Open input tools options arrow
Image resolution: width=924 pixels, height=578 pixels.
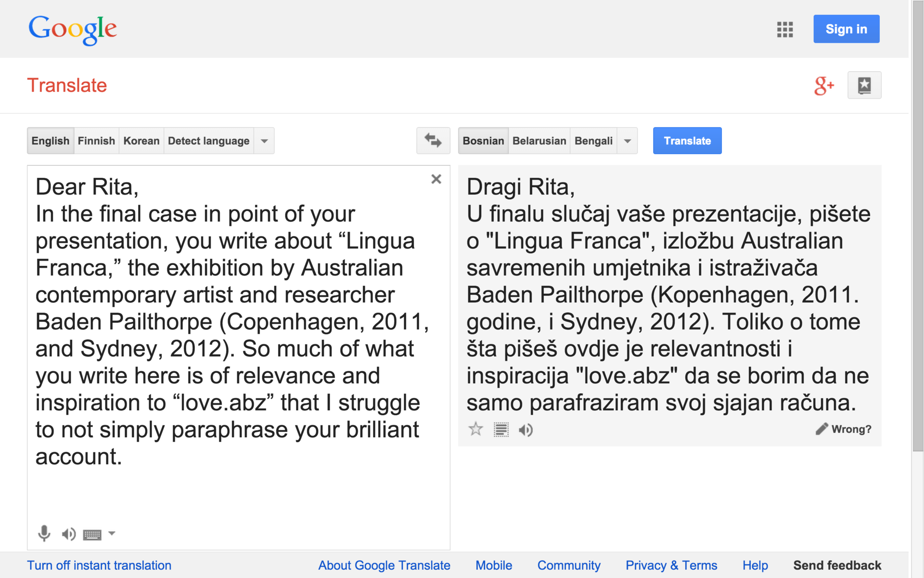[112, 533]
